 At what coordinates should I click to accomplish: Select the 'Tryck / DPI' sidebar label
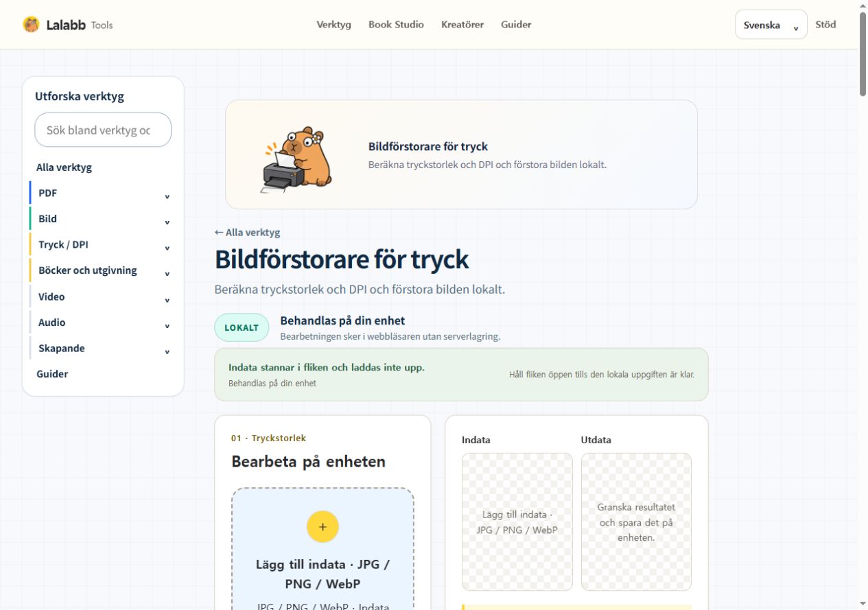(63, 244)
